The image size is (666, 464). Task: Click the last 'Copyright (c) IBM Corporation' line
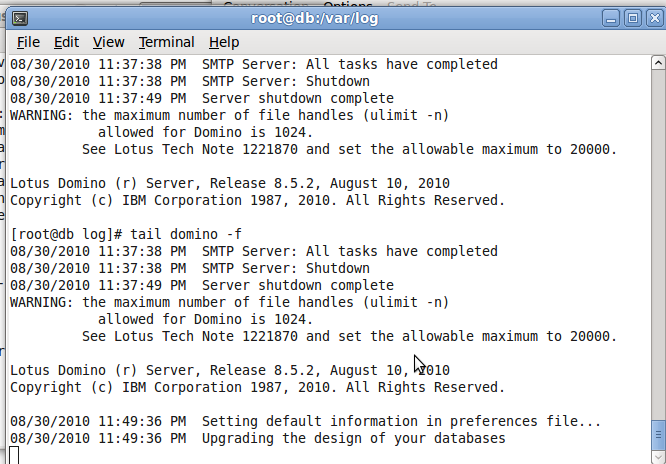click(x=257, y=387)
